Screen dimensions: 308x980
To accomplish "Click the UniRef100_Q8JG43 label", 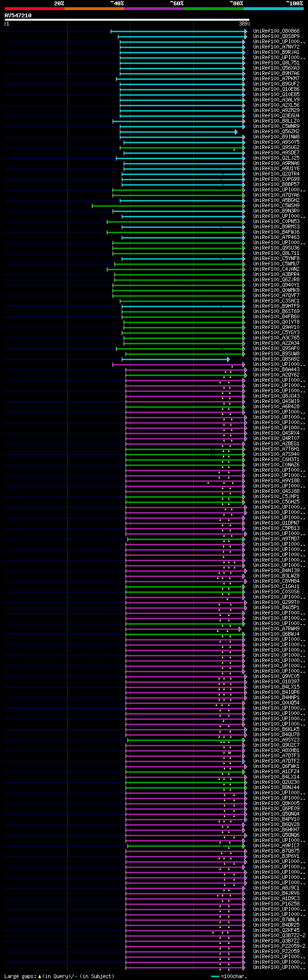I will [276, 396].
